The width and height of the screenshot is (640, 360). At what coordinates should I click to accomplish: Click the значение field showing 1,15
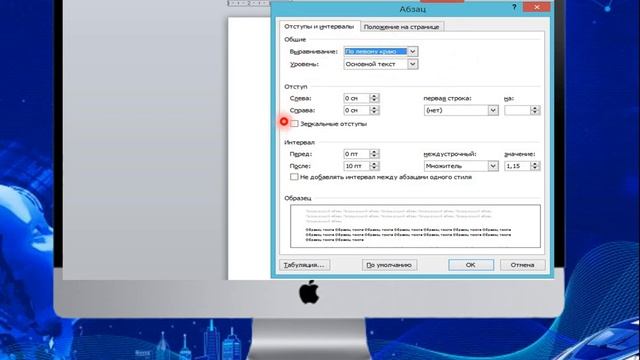click(517, 166)
